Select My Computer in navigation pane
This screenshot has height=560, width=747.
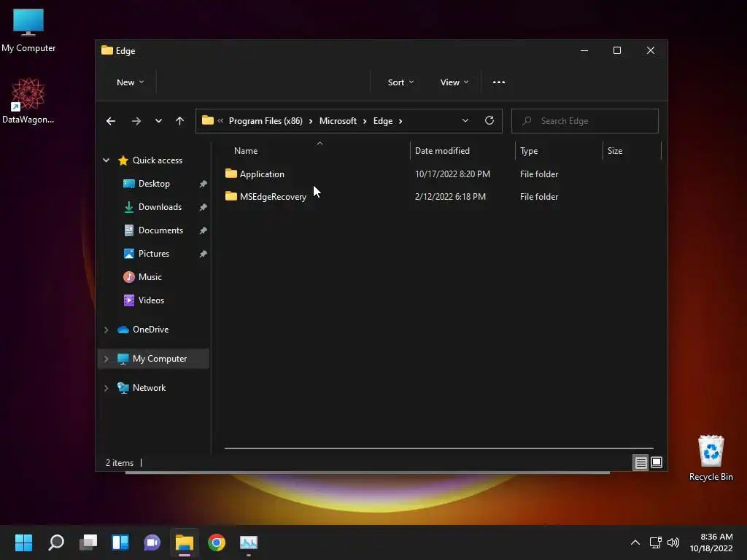coord(160,359)
